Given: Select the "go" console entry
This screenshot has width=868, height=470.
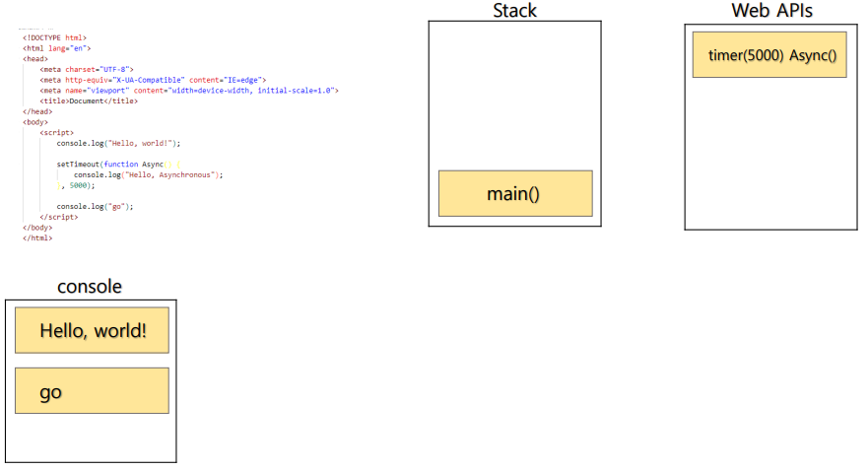Looking at the screenshot, I should point(92,390).
